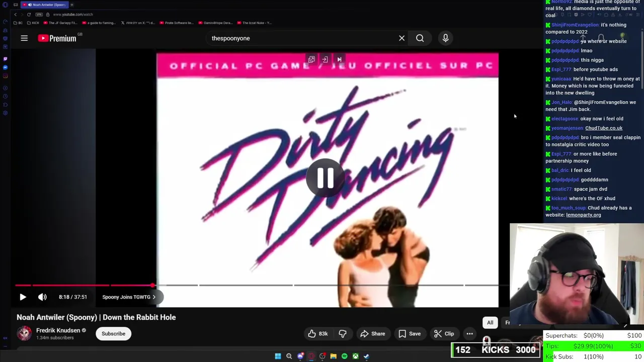Open the Opera GX corner menu icon

pos(6,5)
